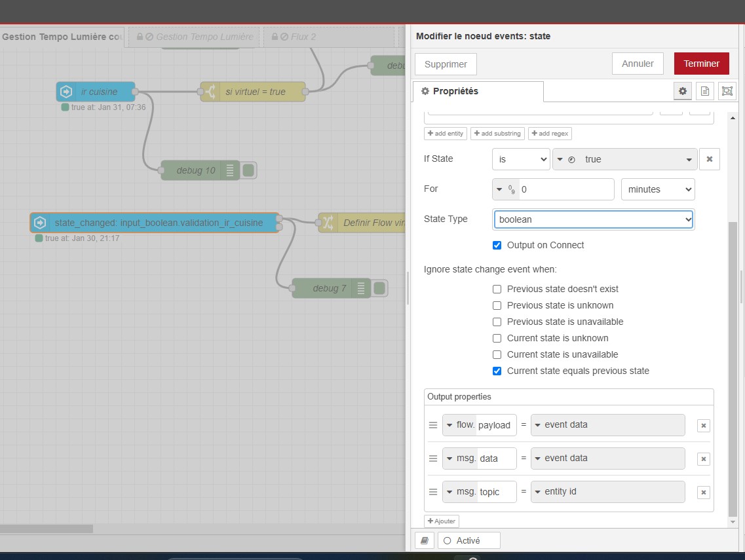745x560 pixels.
Task: Click the msg topic name field
Action: click(497, 492)
